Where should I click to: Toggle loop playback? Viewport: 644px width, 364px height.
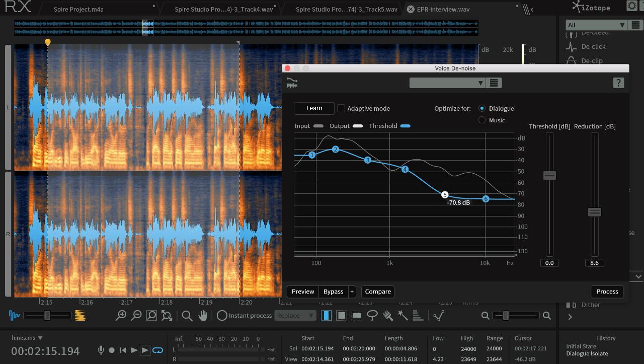click(158, 350)
